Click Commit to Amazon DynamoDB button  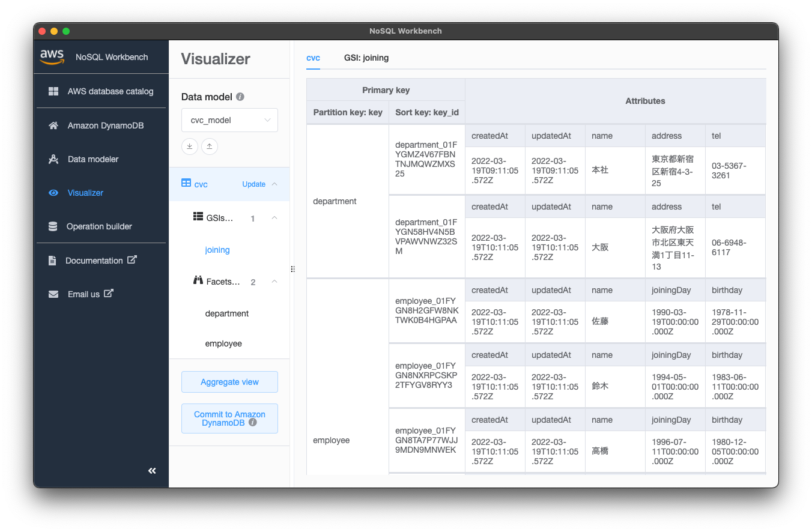pyautogui.click(x=229, y=419)
